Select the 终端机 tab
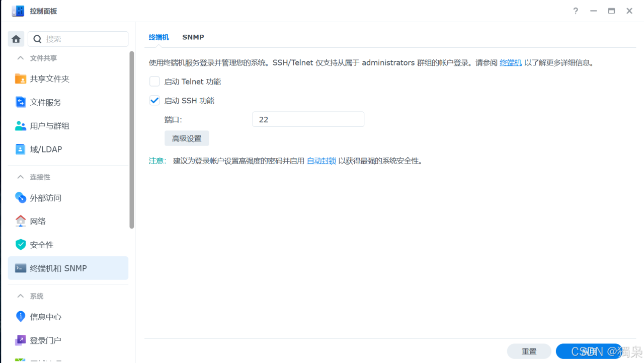The width and height of the screenshot is (644, 363). pyautogui.click(x=158, y=37)
